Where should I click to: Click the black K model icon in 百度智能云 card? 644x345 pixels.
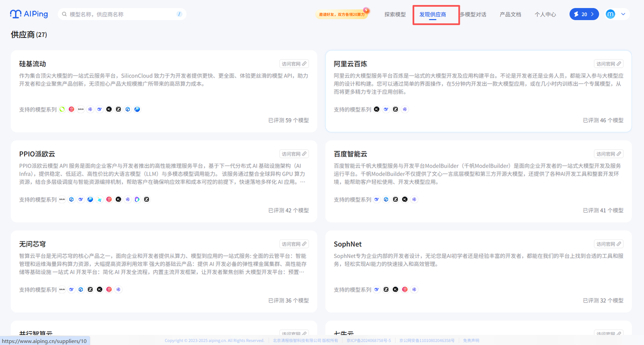pos(405,199)
